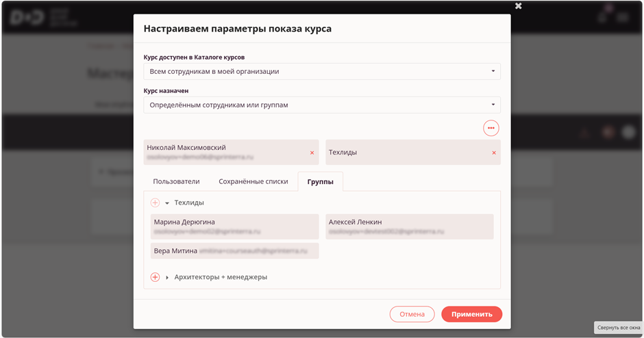Click the Отмена button
Screen dimensions: 644x338
point(412,314)
